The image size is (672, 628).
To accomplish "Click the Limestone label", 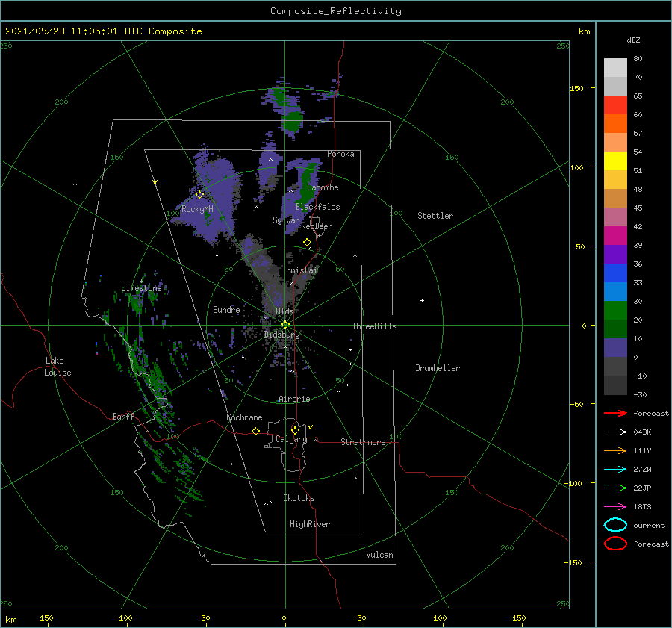I will 141,288.
